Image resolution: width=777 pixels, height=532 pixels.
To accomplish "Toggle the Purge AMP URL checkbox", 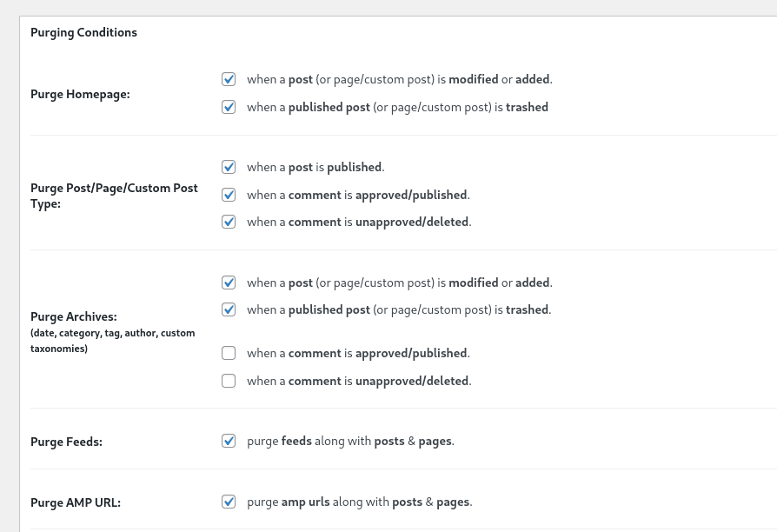I will (x=229, y=502).
